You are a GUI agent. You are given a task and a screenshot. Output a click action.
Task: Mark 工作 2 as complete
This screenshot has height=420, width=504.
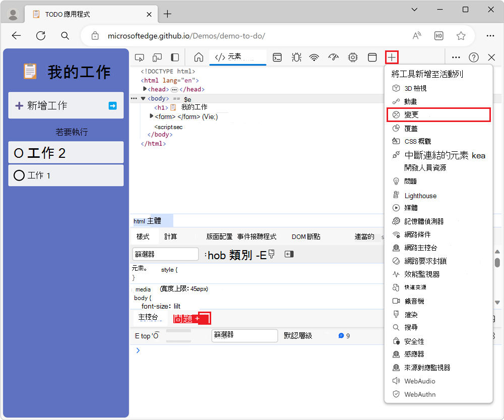19,153
